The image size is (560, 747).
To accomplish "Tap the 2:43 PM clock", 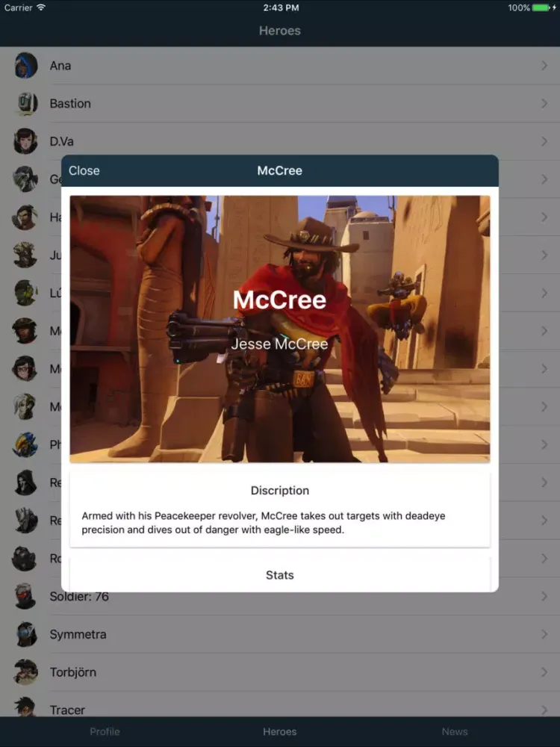I will tap(281, 7).
